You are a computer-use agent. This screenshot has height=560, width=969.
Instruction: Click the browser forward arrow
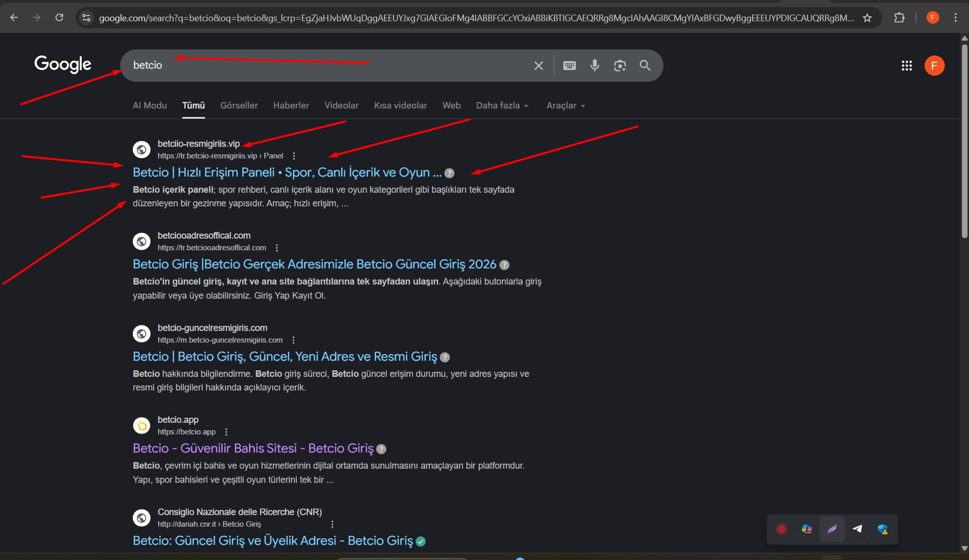coord(36,18)
